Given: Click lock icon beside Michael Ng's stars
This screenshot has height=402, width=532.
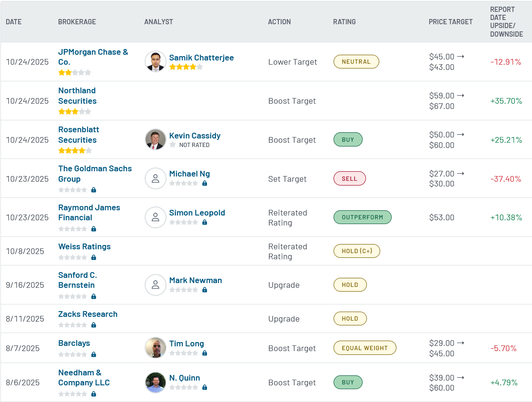Looking at the screenshot, I should 205,183.
